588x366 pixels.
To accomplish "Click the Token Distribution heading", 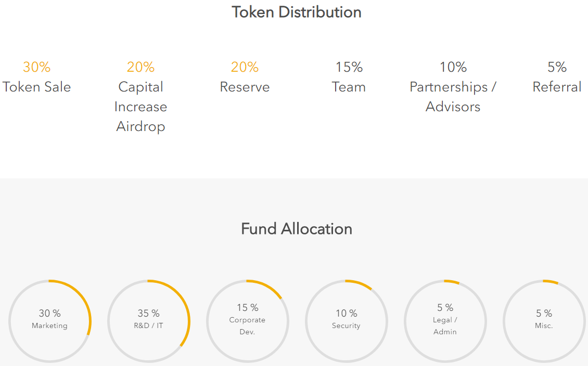I will pyautogui.click(x=296, y=12).
